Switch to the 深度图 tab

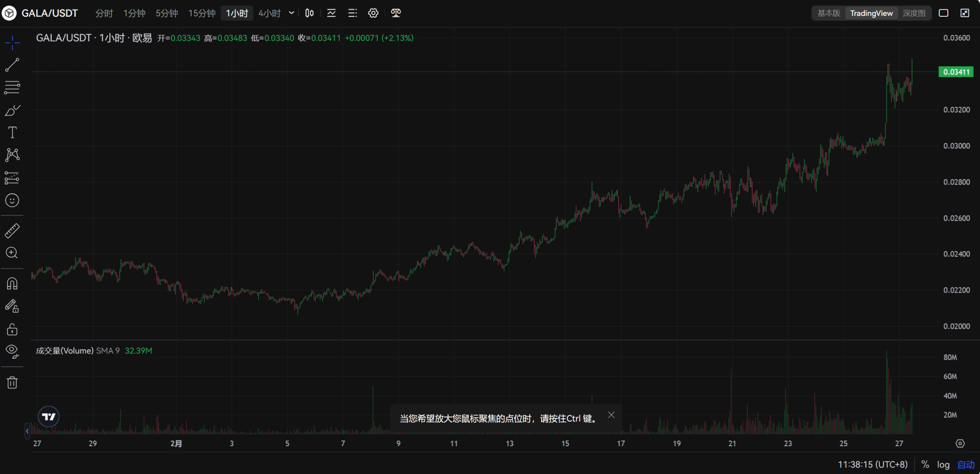(914, 13)
